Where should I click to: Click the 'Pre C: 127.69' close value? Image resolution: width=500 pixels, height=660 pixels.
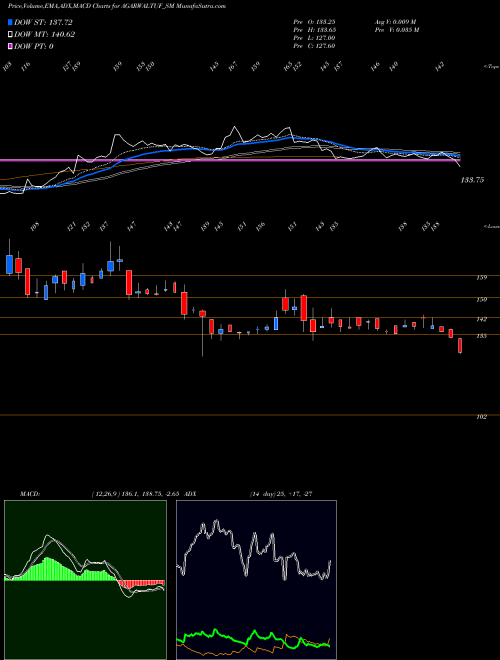click(x=314, y=45)
